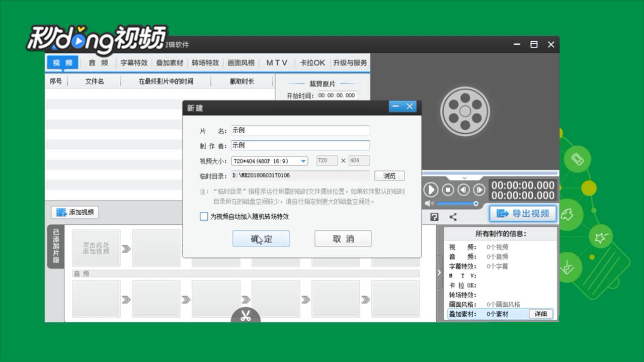Open the 视频大小 dropdown

pyautogui.click(x=270, y=161)
